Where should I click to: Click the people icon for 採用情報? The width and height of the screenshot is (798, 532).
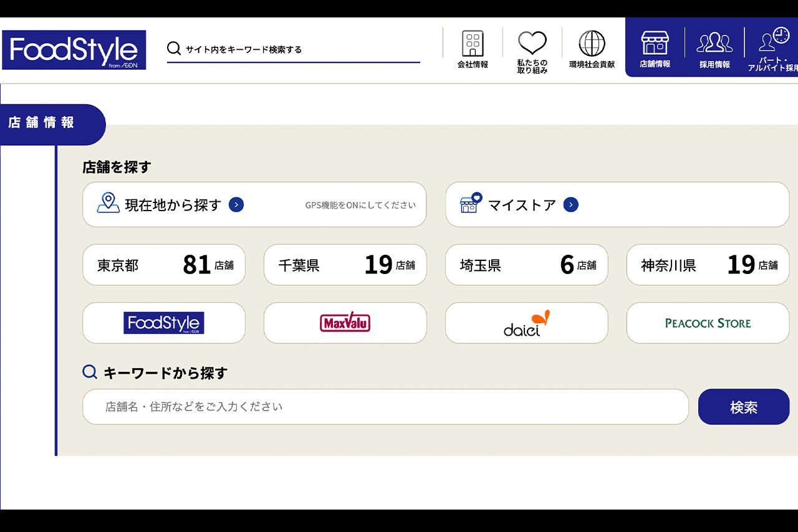point(714,42)
